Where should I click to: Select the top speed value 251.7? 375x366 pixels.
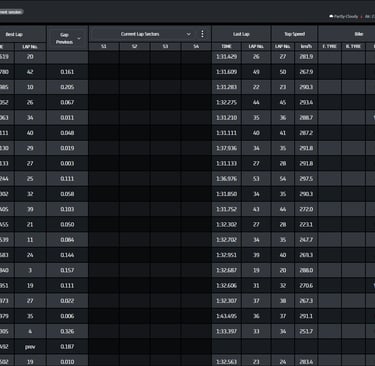306,331
